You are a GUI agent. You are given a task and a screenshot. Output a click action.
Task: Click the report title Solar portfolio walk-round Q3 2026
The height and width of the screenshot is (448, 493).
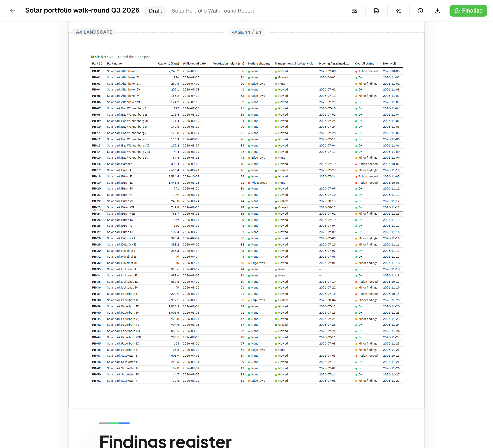[x=82, y=10]
